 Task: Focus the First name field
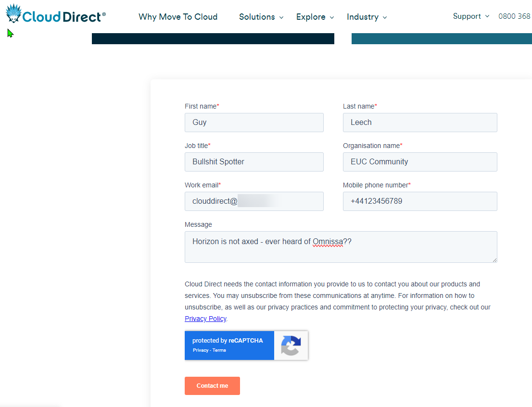[254, 123]
